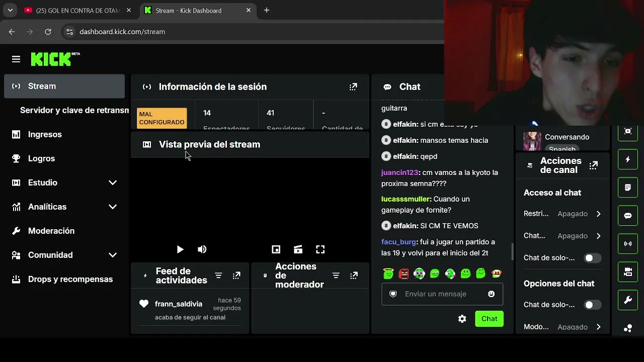Viewport: 644px width, 362px height.
Task: Click the lightning bolt sidebar button
Action: pos(628,159)
